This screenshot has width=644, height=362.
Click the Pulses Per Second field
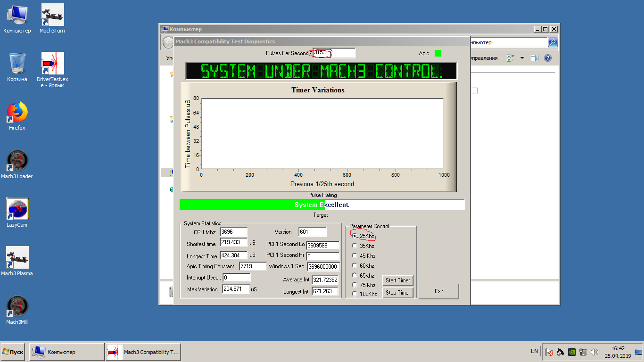(x=334, y=53)
